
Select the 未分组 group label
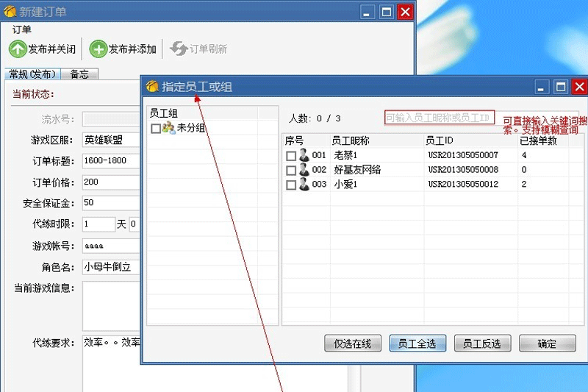tap(191, 128)
